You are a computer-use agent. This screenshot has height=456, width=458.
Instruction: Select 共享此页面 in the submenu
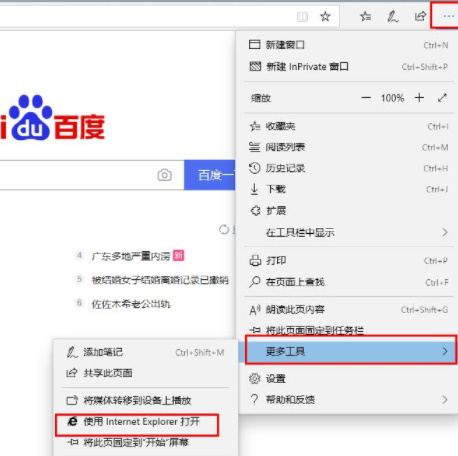[x=146, y=373]
